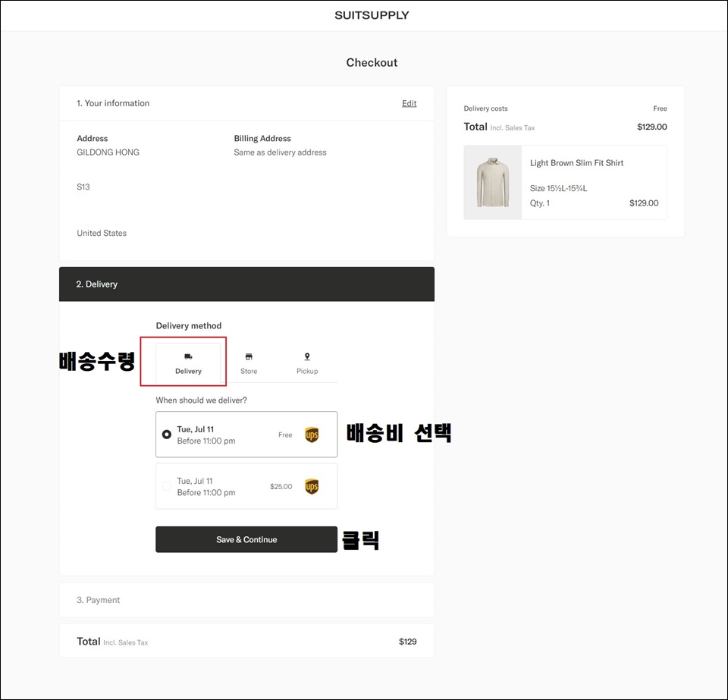Click the When should we deliver? label
The image size is (728, 700).
(202, 400)
